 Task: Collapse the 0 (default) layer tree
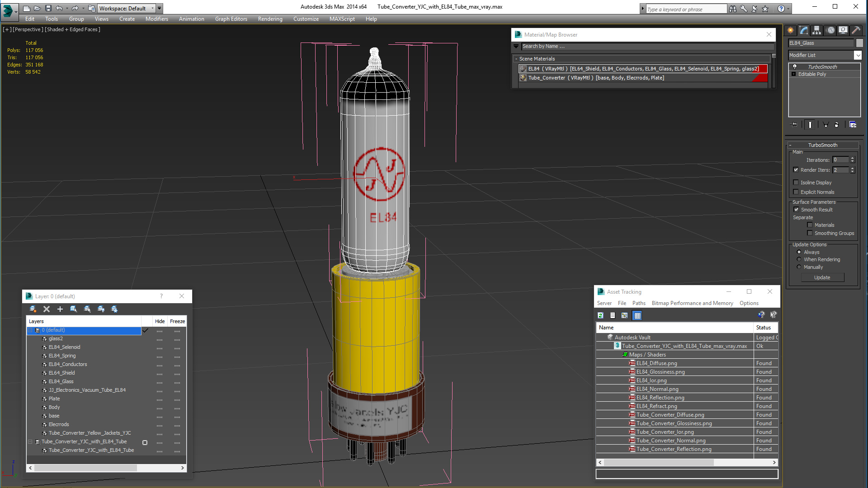[x=30, y=330]
